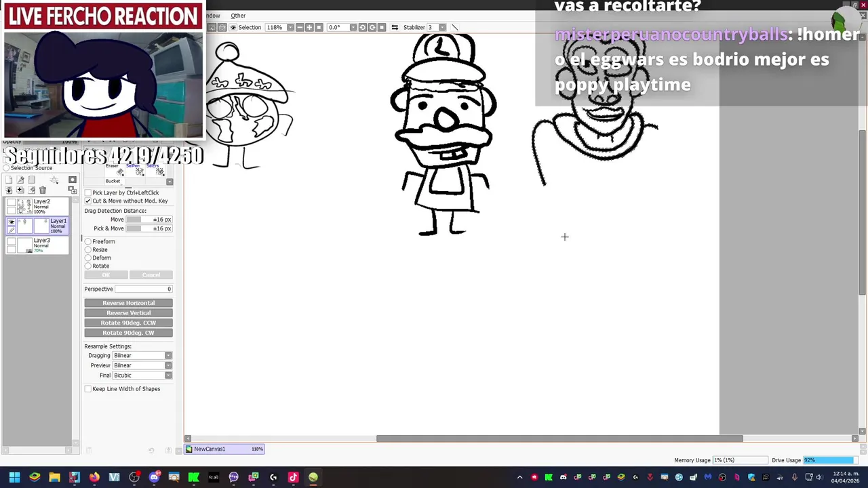Viewport: 868px width, 488px height.
Task: Create a new layer folder icon
Action: pos(32,180)
